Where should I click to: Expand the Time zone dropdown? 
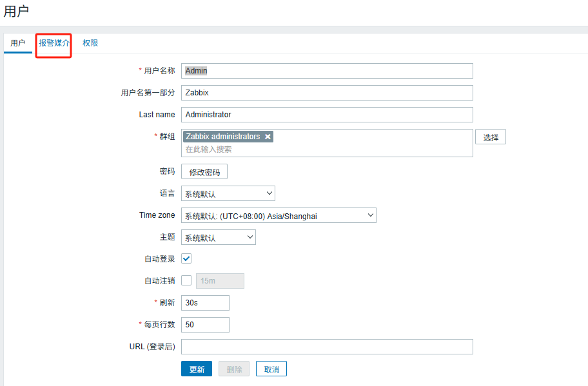tap(279, 215)
